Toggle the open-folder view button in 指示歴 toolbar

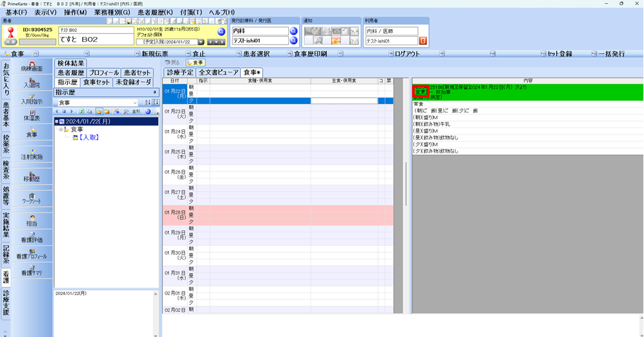(x=99, y=111)
